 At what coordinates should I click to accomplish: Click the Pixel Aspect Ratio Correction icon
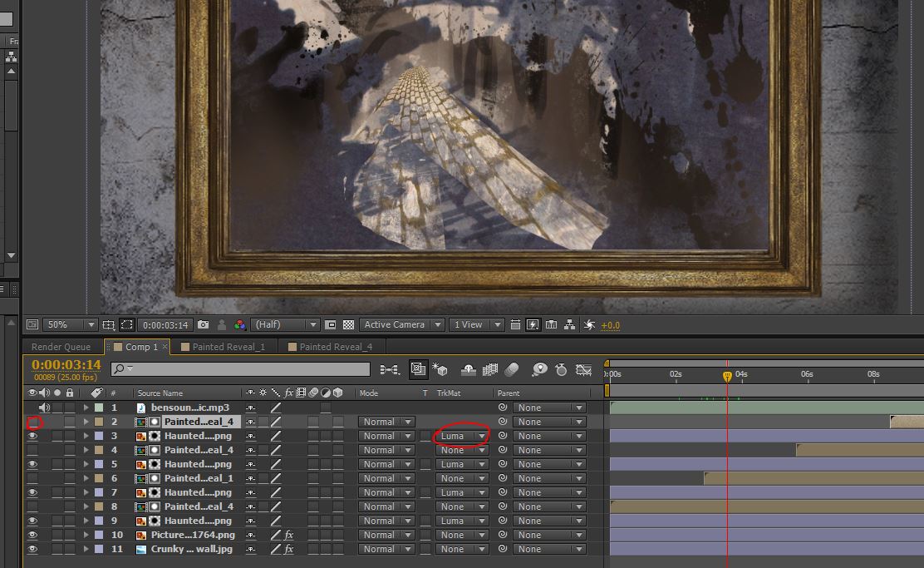pos(515,325)
